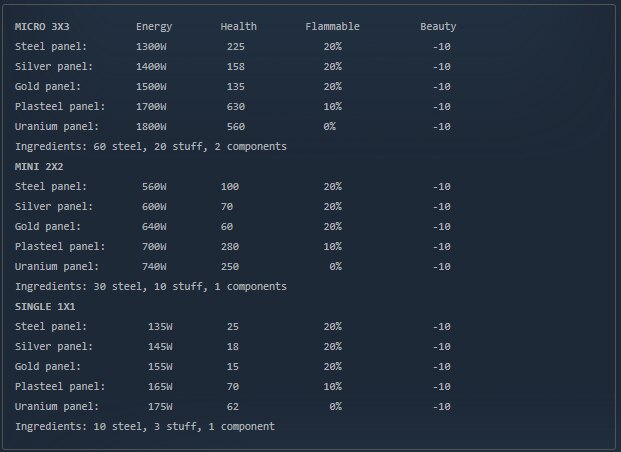Select the 600W energy value
Screen dimensions: 621x452
click(x=154, y=207)
